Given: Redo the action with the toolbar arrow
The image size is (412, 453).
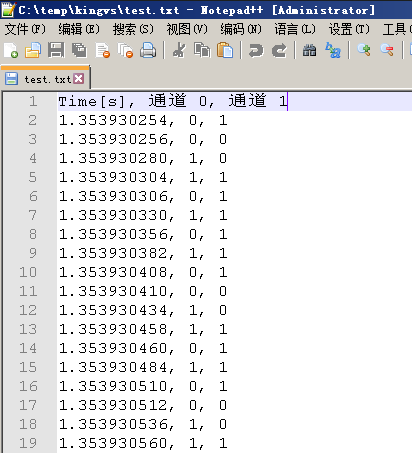Looking at the screenshot, I should pyautogui.click(x=279, y=50).
